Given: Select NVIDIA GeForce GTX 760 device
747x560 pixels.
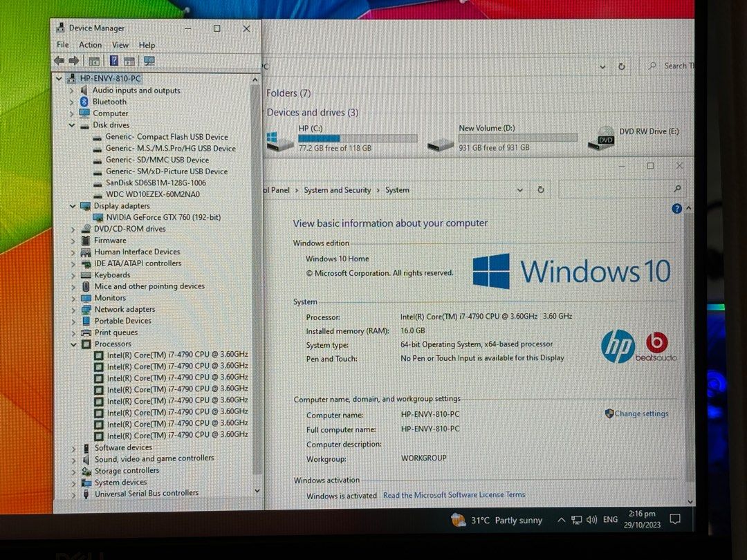Looking at the screenshot, I should pyautogui.click(x=163, y=217).
